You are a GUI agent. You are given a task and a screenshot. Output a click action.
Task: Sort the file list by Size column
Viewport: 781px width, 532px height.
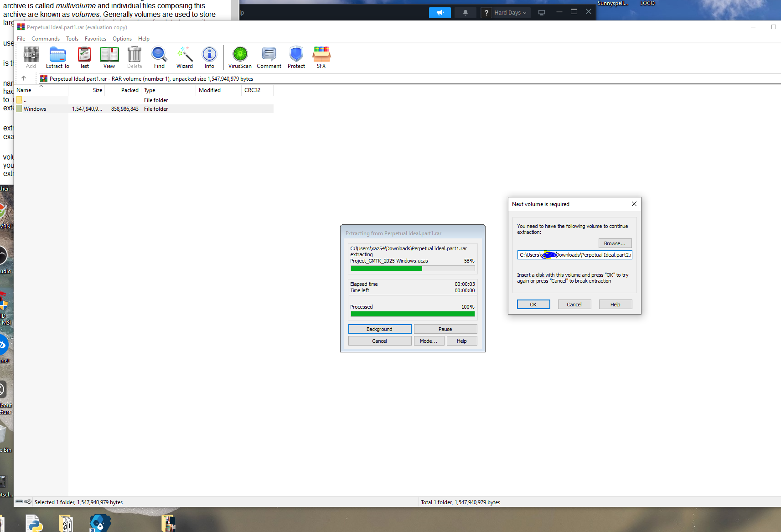(87, 90)
